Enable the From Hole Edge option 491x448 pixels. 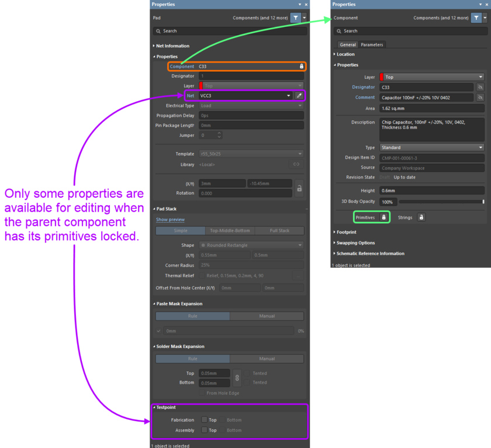click(x=202, y=394)
